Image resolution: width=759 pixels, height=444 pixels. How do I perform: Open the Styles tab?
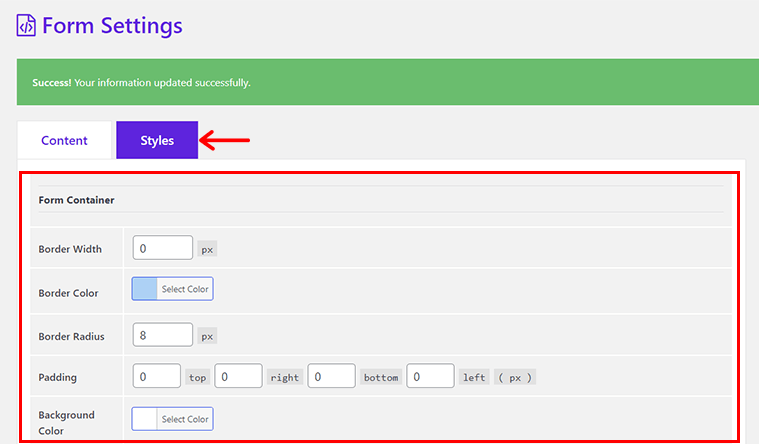(x=157, y=140)
